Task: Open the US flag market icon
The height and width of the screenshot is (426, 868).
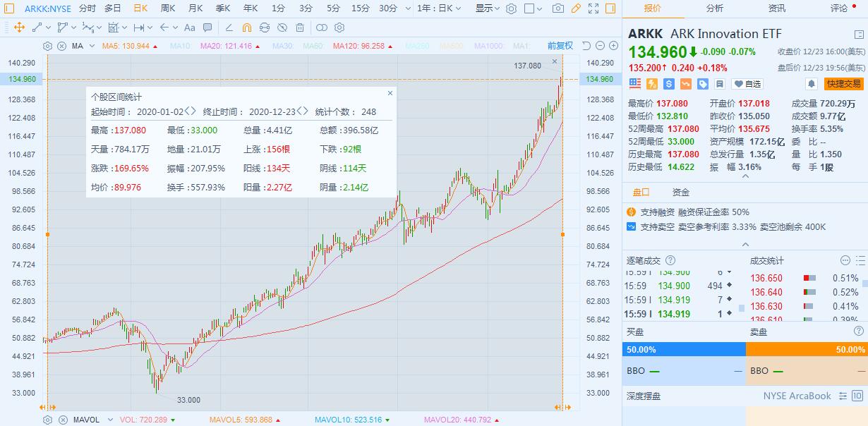Action: [x=634, y=84]
